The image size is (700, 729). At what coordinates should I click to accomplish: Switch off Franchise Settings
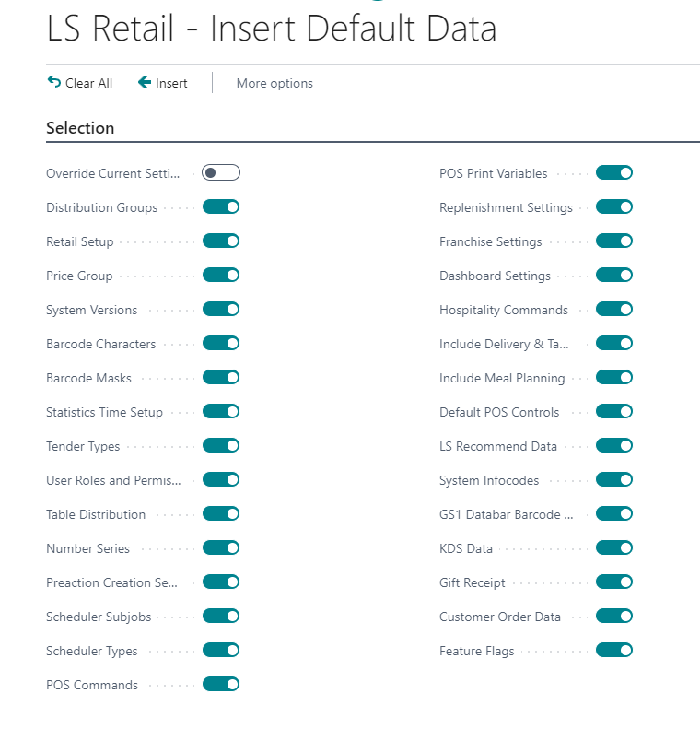click(x=614, y=241)
